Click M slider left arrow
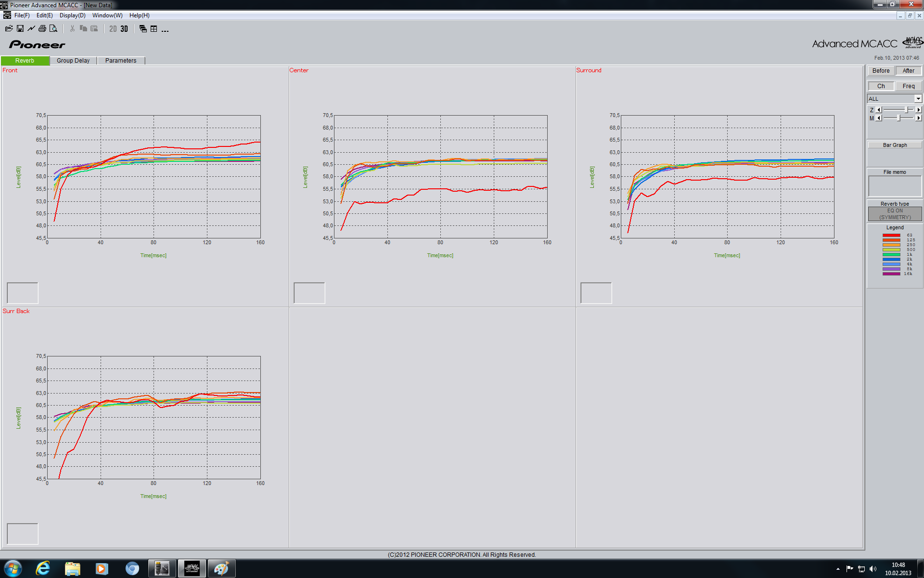Viewport: 924px width, 578px height. click(879, 118)
